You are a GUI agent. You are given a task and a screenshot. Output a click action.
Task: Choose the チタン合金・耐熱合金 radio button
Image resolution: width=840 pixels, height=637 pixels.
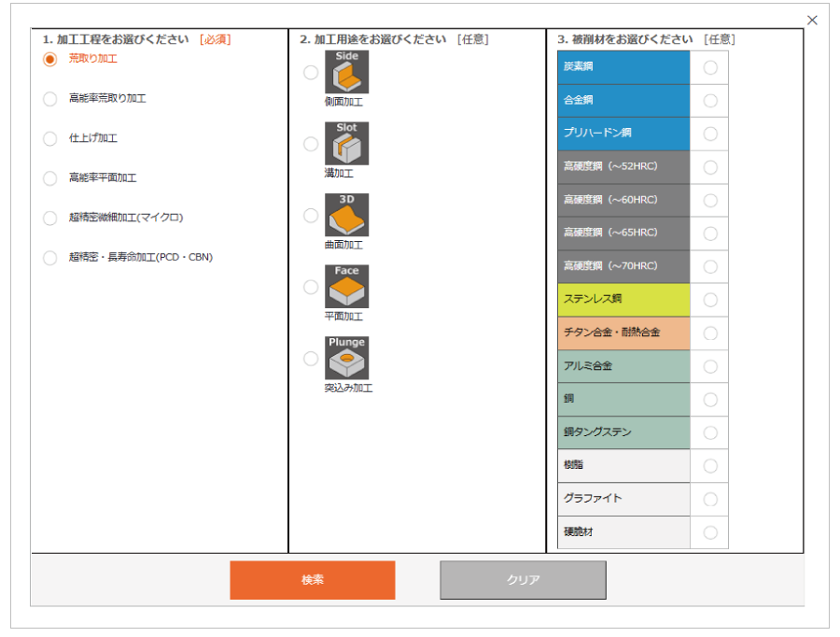(x=710, y=333)
